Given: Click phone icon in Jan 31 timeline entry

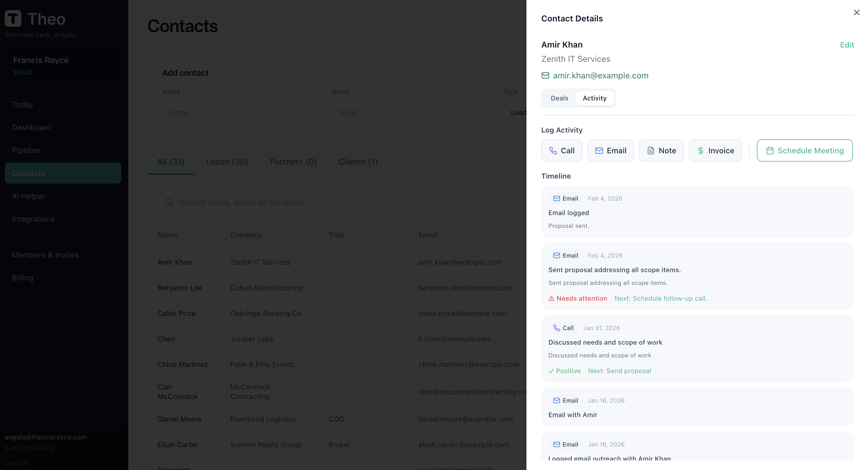Looking at the screenshot, I should 556,328.
